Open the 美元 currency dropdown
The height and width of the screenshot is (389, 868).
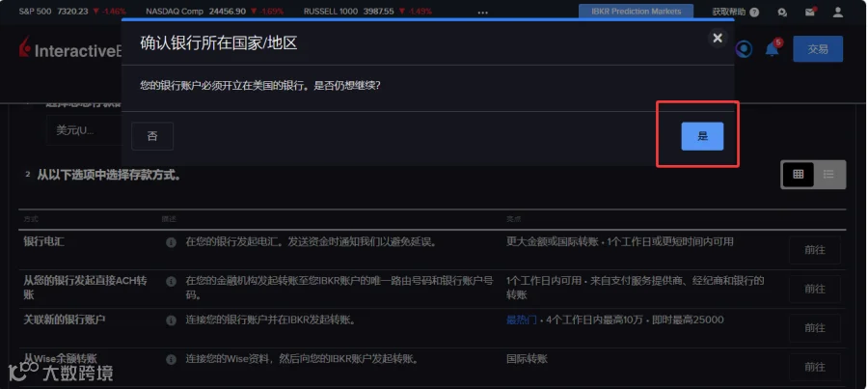pyautogui.click(x=84, y=130)
